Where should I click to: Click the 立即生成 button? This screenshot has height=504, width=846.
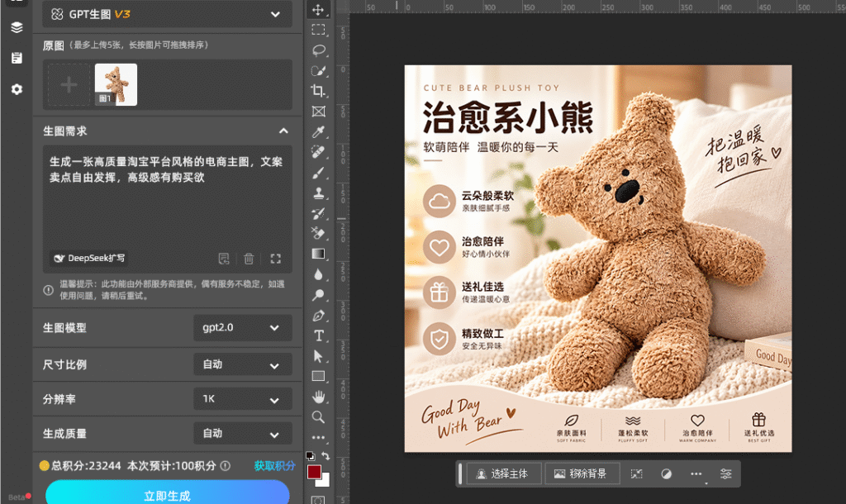click(167, 494)
